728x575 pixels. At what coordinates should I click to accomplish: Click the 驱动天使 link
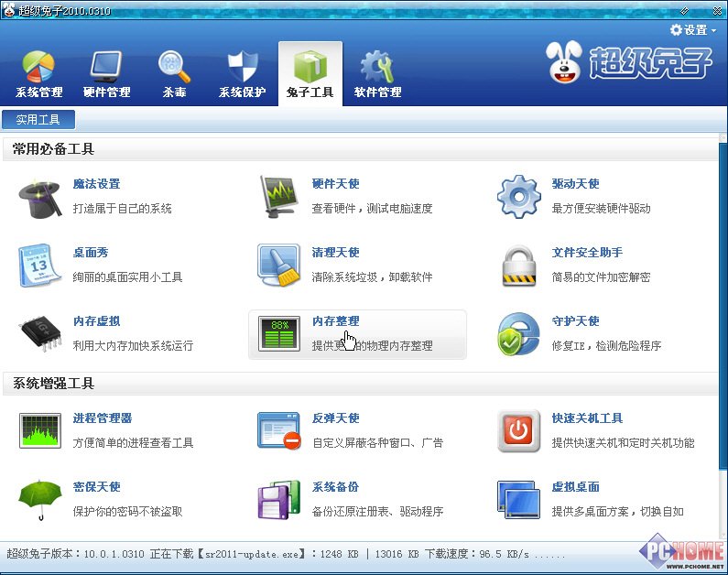pyautogui.click(x=576, y=184)
